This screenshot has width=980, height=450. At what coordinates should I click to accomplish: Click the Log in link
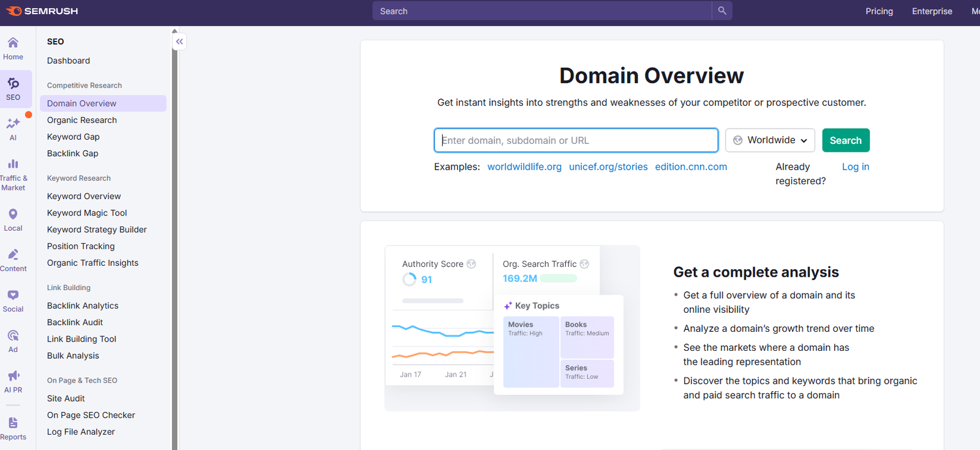pyautogui.click(x=856, y=167)
